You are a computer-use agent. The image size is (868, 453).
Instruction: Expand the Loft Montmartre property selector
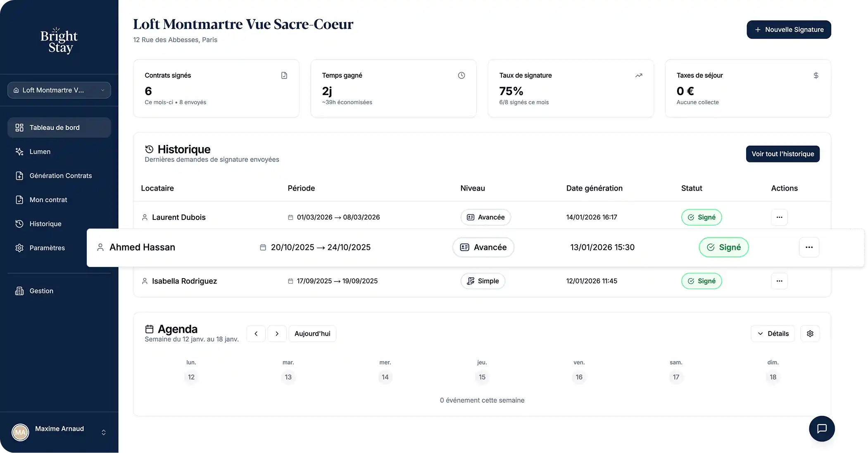pos(59,90)
